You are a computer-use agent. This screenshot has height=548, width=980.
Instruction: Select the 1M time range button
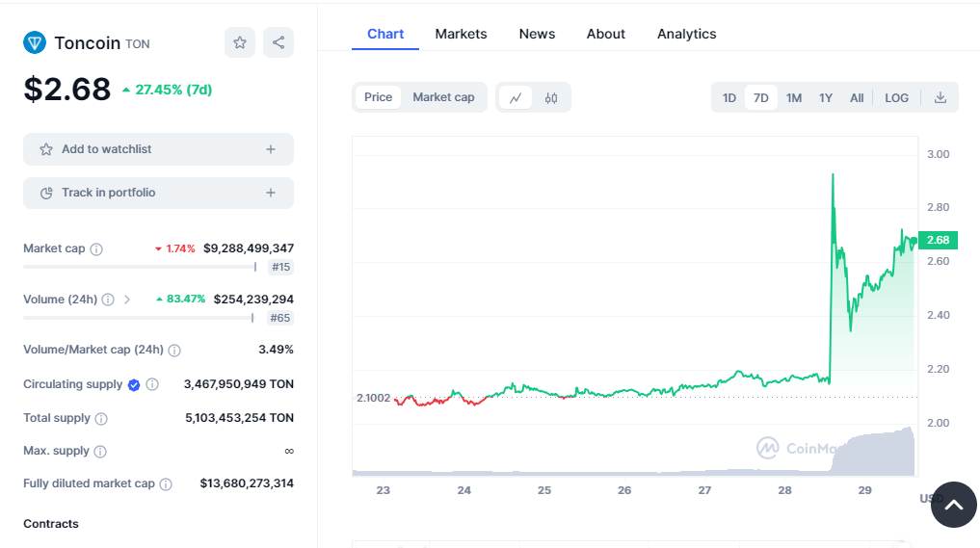[x=793, y=97]
